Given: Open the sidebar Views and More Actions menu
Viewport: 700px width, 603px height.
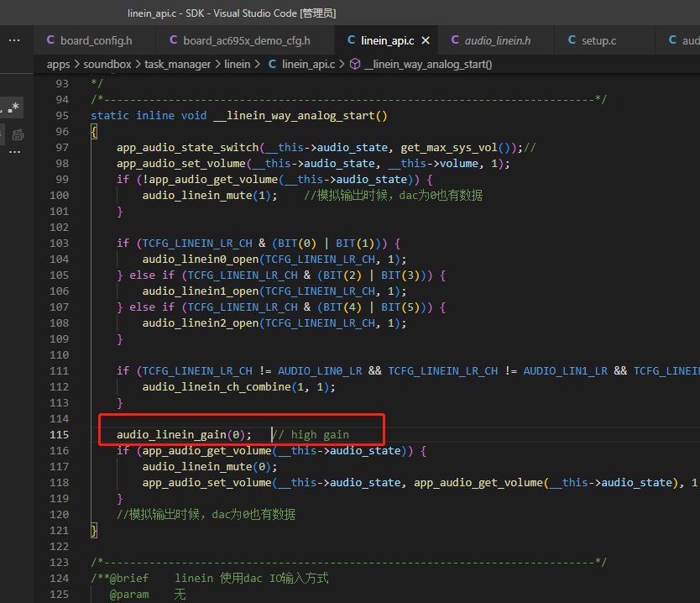Looking at the screenshot, I should [x=14, y=40].
